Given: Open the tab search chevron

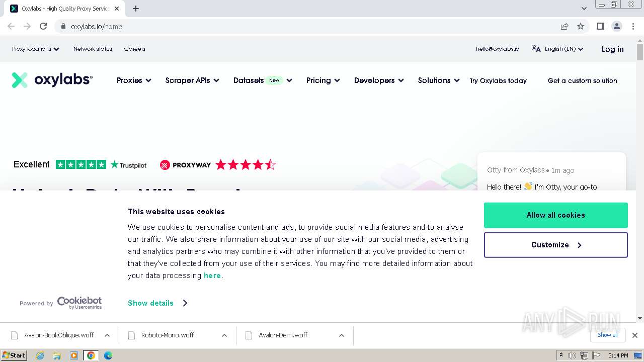Looking at the screenshot, I should click(x=584, y=9).
